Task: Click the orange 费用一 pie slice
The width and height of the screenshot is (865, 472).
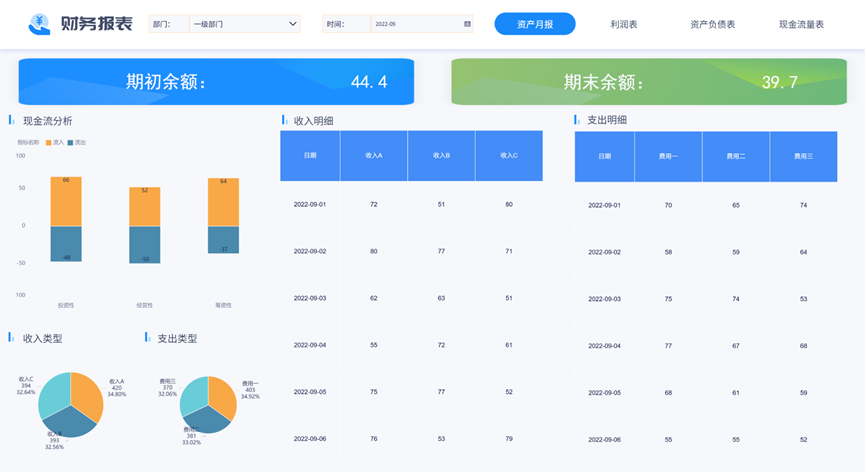Action: pyautogui.click(x=223, y=396)
